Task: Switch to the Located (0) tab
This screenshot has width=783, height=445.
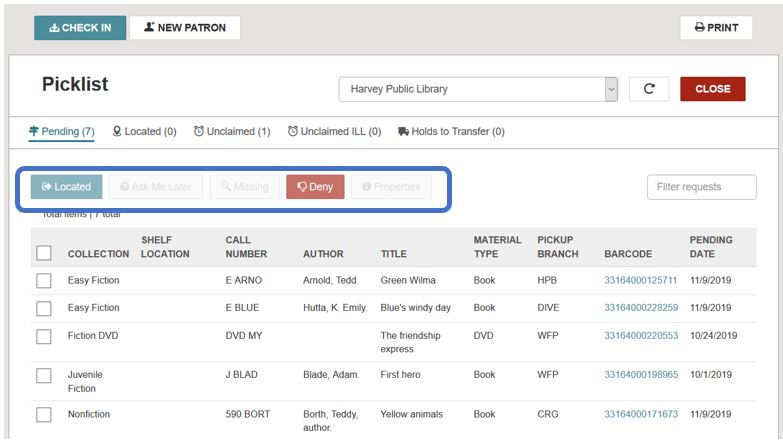Action: pos(144,132)
